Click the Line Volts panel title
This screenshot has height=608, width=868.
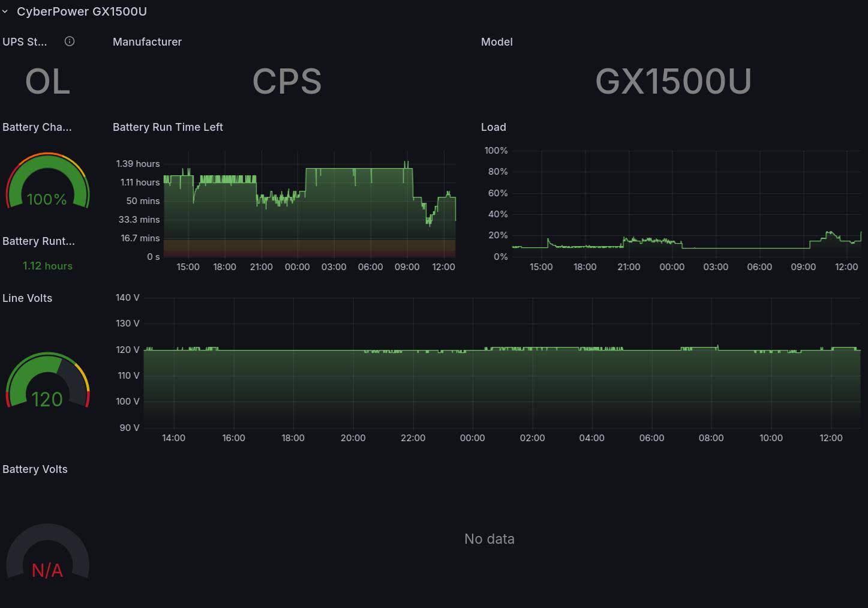tap(28, 298)
